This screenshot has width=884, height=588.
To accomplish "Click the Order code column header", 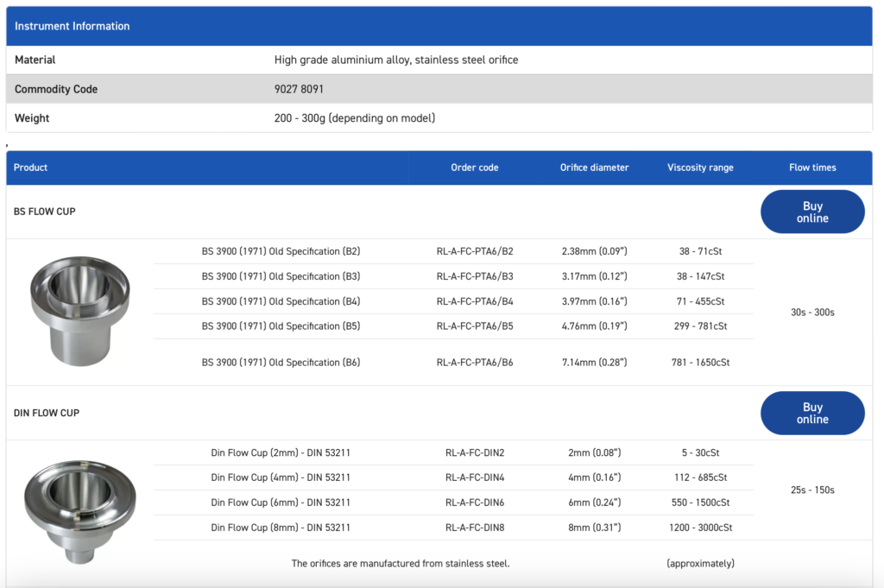I will coord(474,168).
